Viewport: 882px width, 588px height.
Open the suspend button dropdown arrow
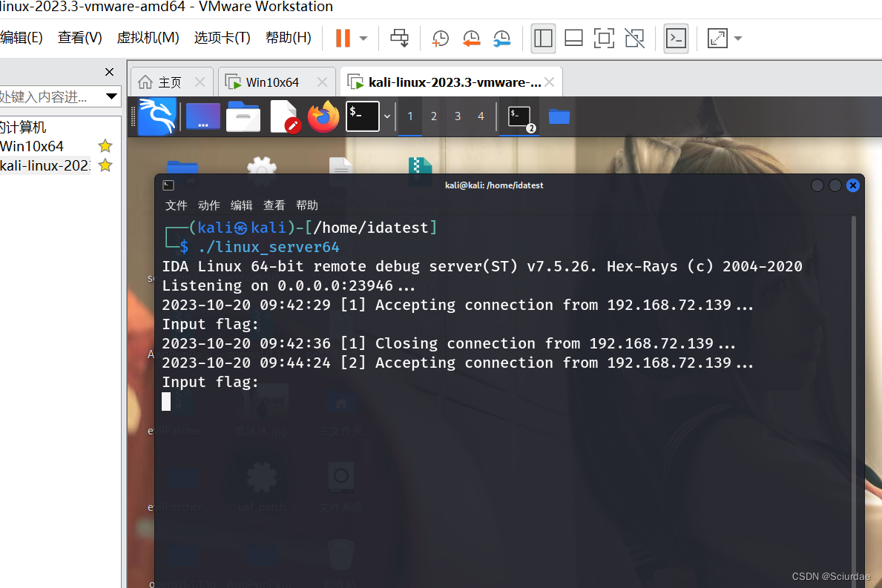click(x=363, y=38)
